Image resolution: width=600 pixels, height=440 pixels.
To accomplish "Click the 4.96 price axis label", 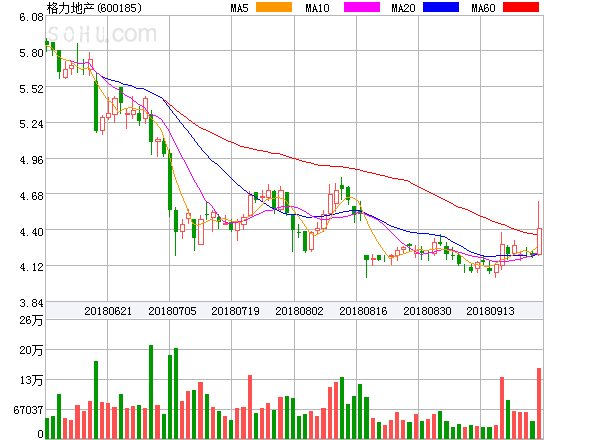I will 31,160.
